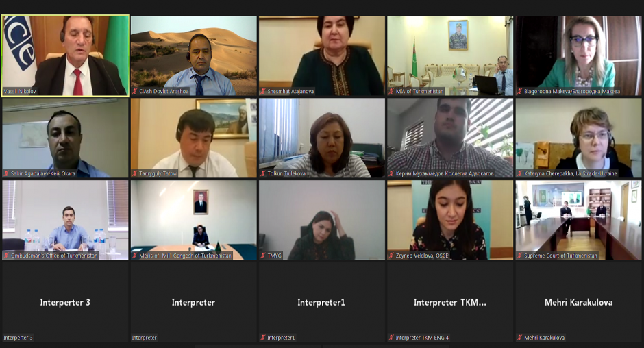Click muted mic icon beside Sabir Agabalaev
The width and height of the screenshot is (644, 348).
tap(6, 173)
